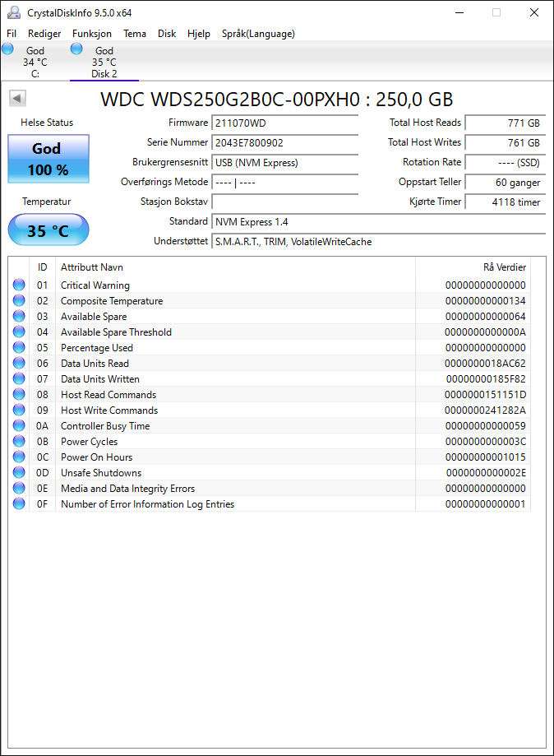Switch to the Disk 2 tab
Screen dimensions: 554x756
point(104,62)
